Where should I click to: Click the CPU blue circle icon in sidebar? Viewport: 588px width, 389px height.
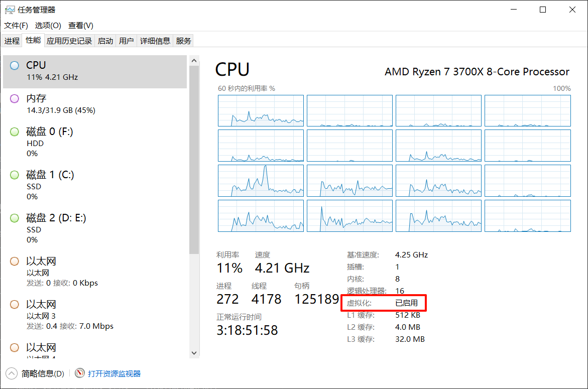[15, 65]
